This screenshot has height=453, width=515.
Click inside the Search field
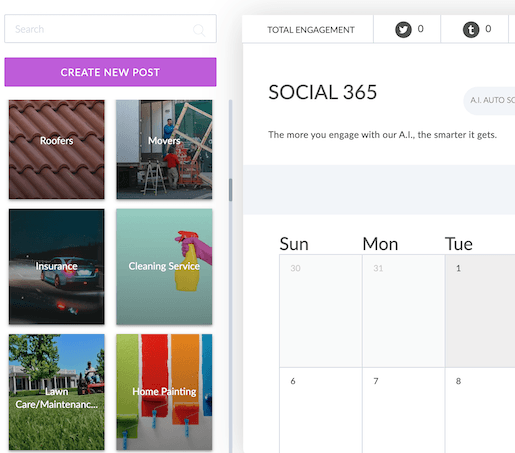[x=110, y=29]
